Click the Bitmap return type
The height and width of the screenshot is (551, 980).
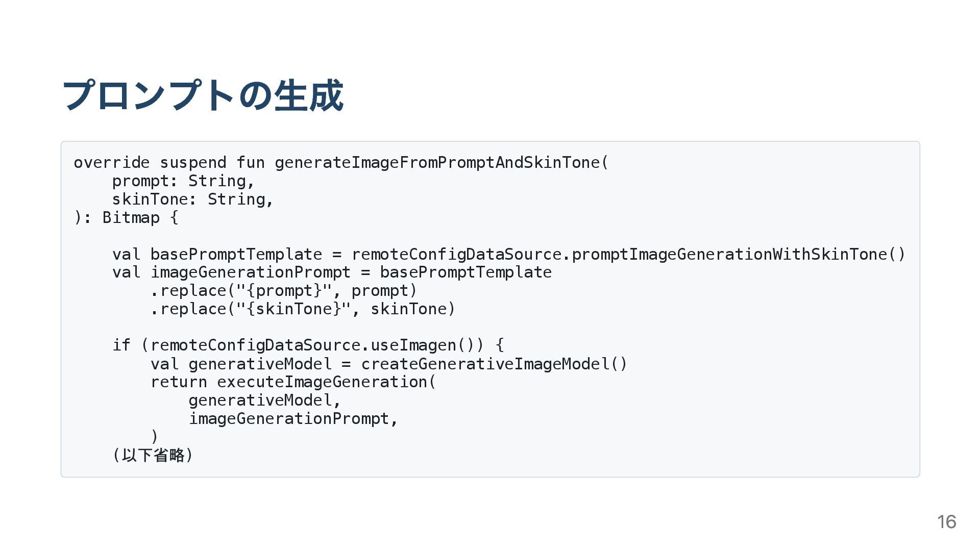pyautogui.click(x=131, y=218)
